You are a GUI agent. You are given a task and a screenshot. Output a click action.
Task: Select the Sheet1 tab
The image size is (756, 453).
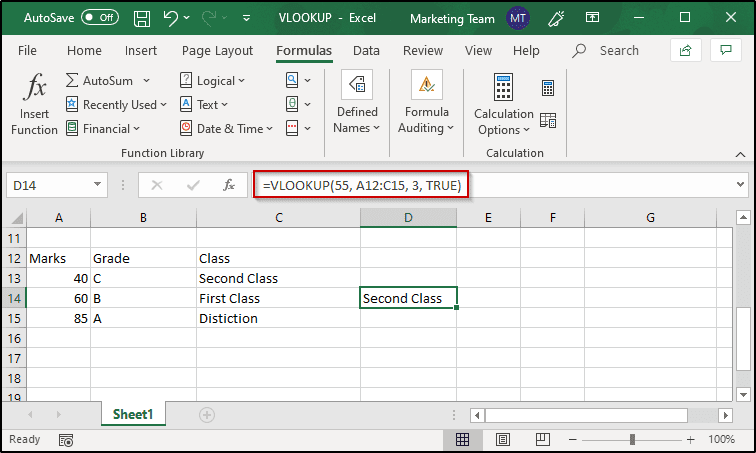pyautogui.click(x=133, y=414)
